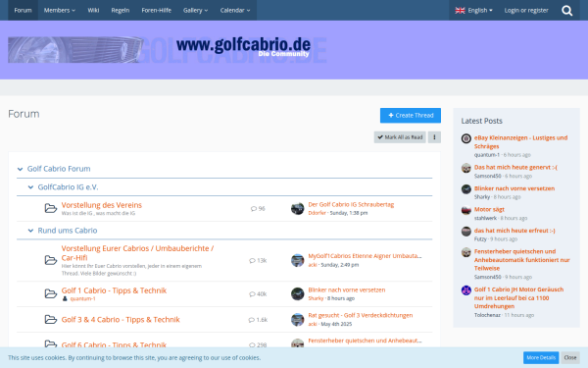Click Ddorfer username link
The width and height of the screenshot is (588, 368).
pos(317,213)
